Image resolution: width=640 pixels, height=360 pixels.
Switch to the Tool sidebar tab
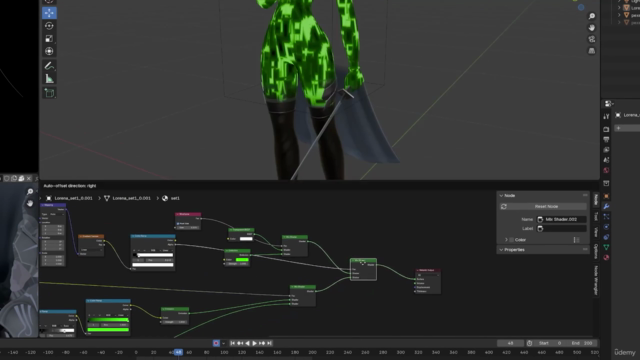[x=596, y=216]
